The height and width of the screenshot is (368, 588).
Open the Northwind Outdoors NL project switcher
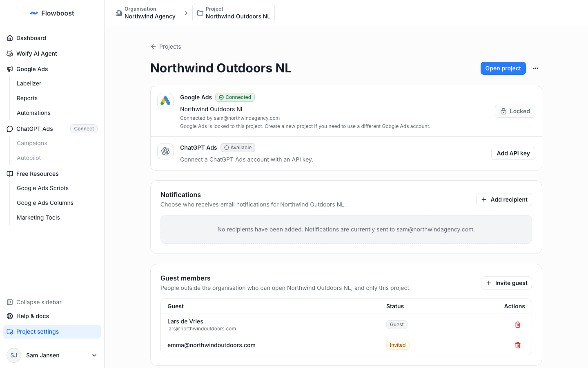pyautogui.click(x=234, y=13)
